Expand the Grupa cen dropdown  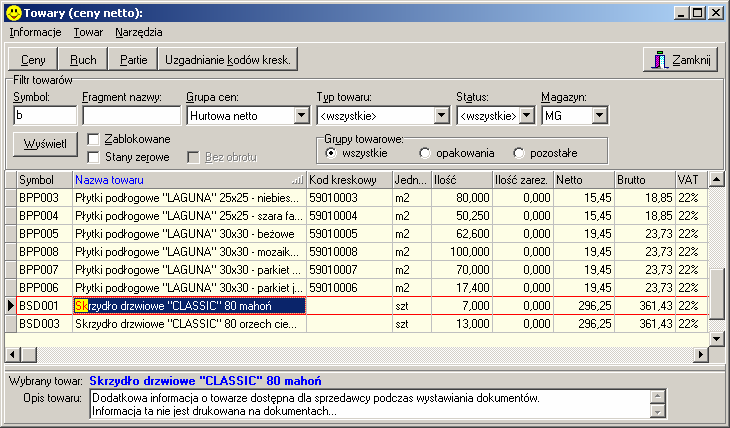[302, 115]
